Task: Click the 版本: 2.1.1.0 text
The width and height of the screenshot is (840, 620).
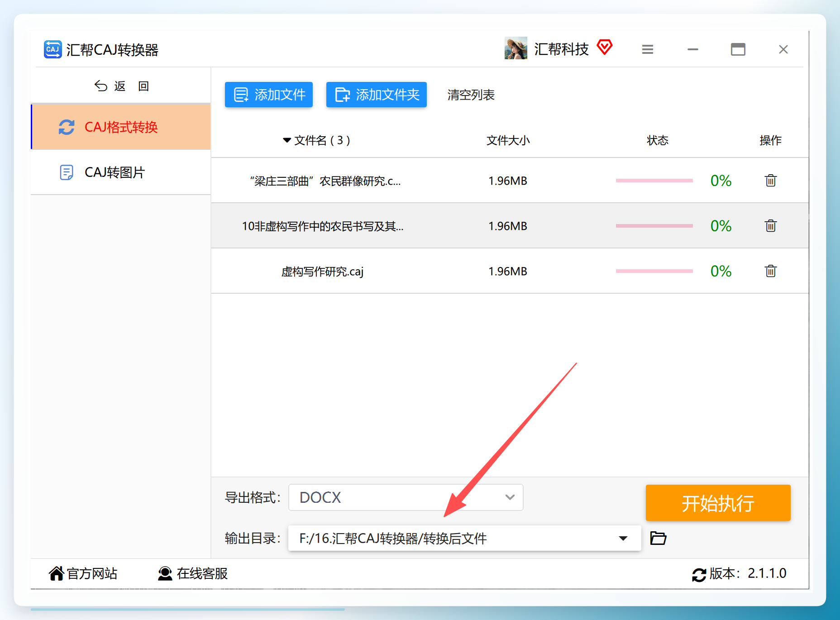Action: (748, 573)
